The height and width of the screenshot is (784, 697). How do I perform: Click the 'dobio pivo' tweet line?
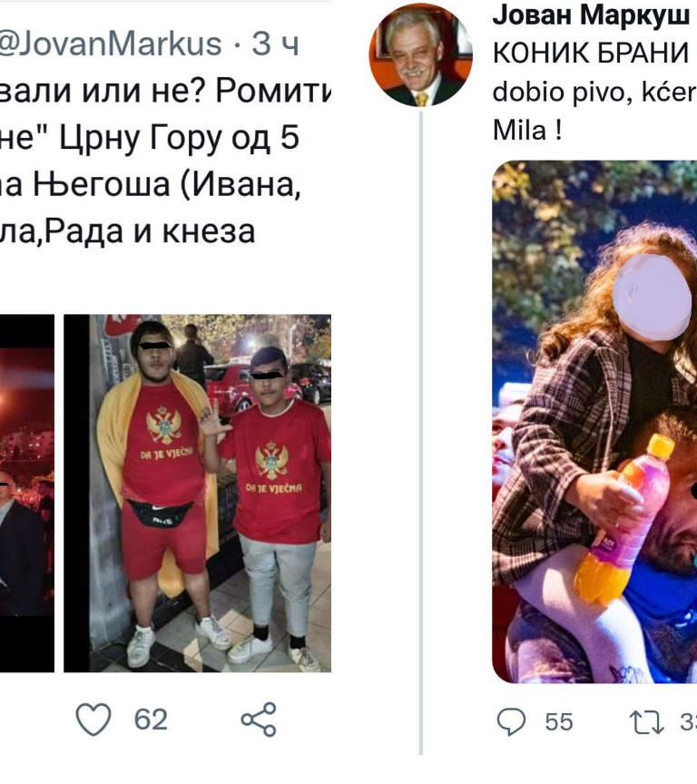pyautogui.click(x=594, y=92)
